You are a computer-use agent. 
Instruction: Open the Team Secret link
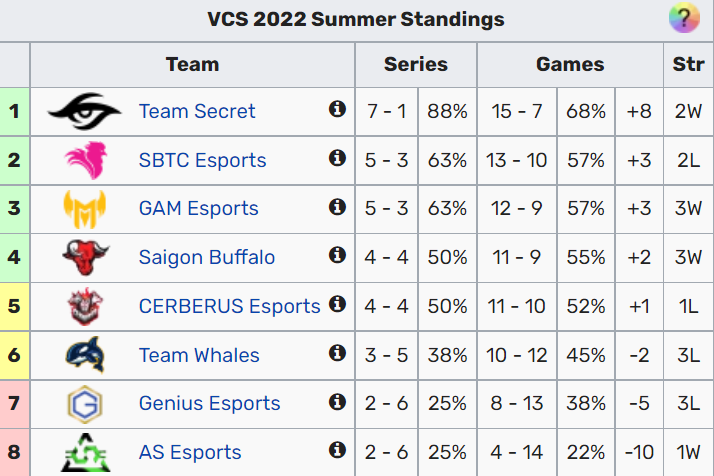(197, 111)
